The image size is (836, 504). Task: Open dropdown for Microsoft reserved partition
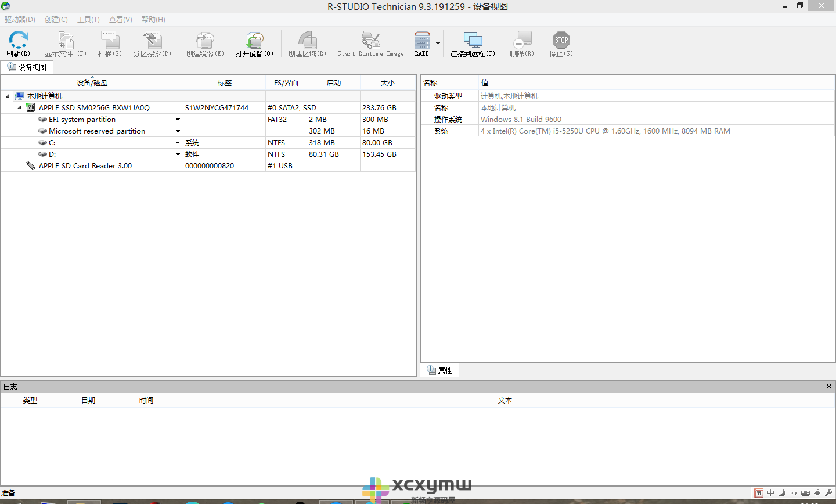(178, 131)
